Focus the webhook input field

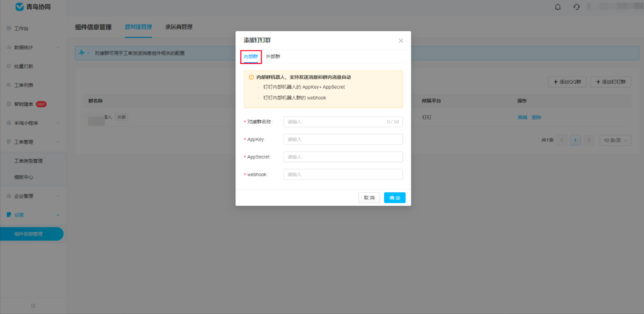[x=343, y=175]
